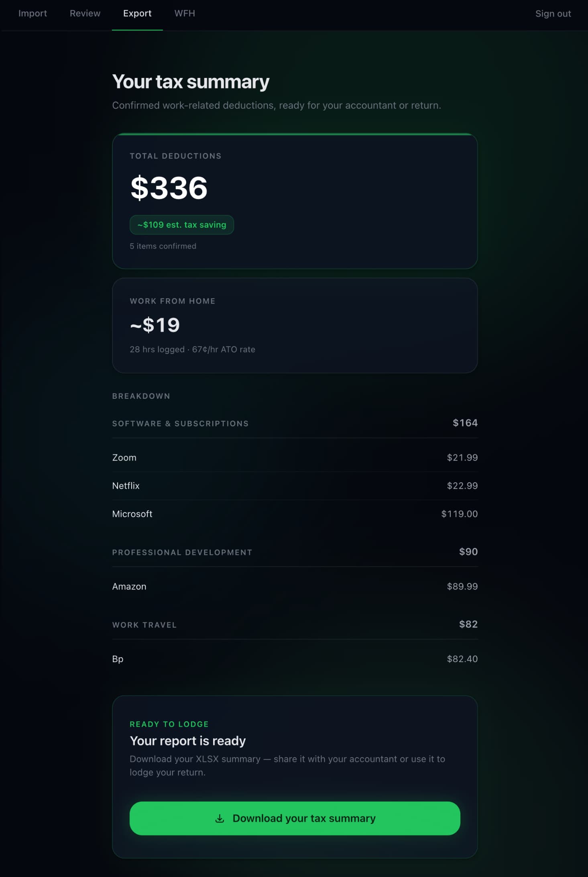The height and width of the screenshot is (877, 588).
Task: Click the Microsoft $119.00 line item
Action: pos(295,514)
